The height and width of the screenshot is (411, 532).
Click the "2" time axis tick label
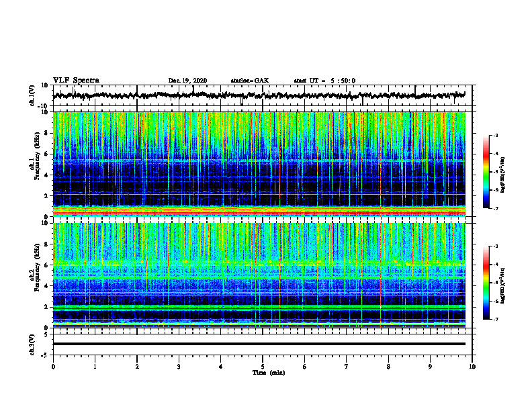coord(137,367)
